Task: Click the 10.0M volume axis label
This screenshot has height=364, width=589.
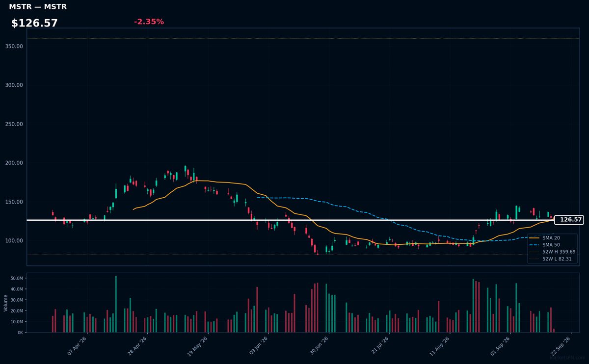Action: 17,321
